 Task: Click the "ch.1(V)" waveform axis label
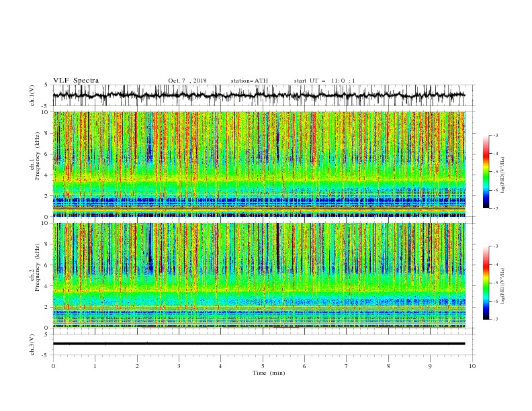click(x=32, y=95)
